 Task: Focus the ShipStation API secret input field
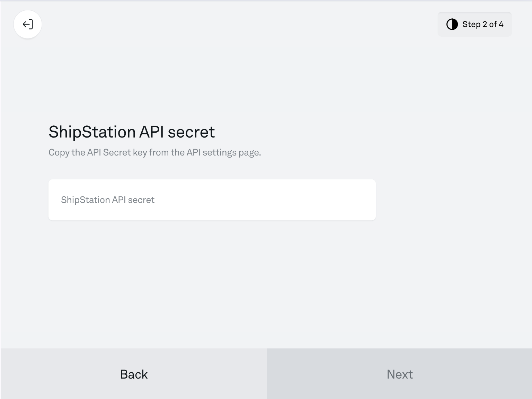(x=212, y=200)
